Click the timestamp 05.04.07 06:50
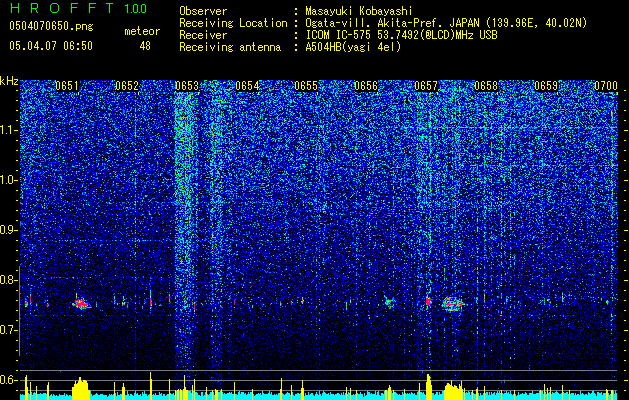 click(x=51, y=46)
